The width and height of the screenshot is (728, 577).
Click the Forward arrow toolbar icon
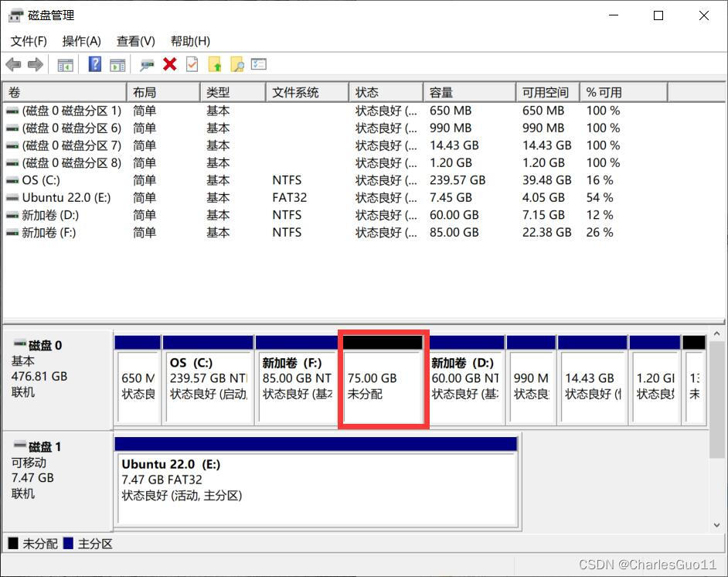pos(36,64)
